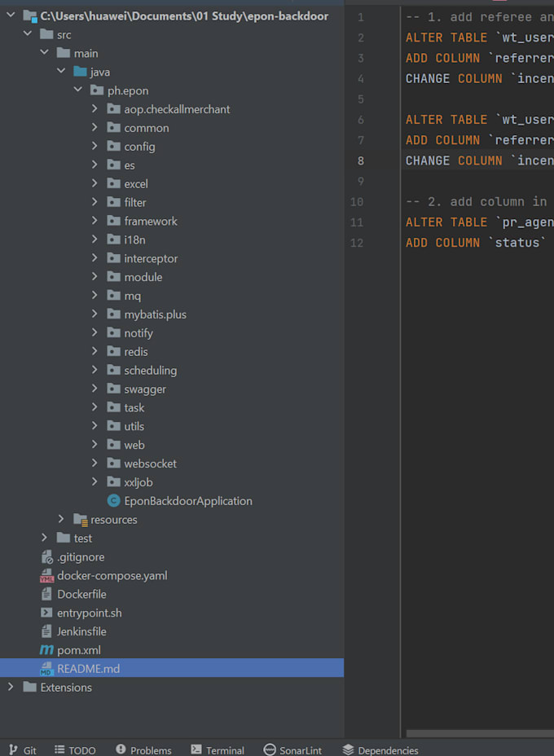
Task: Open the TODO tool window
Action: coord(75,749)
